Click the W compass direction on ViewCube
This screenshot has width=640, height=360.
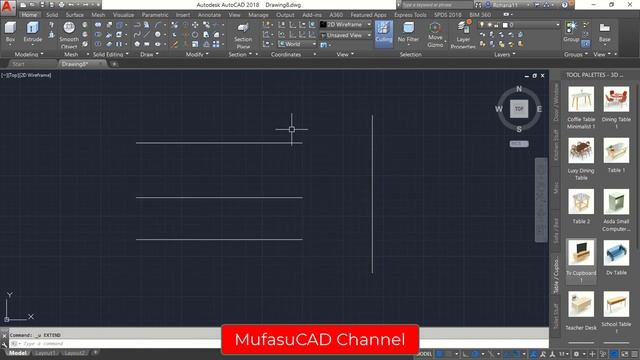click(498, 109)
